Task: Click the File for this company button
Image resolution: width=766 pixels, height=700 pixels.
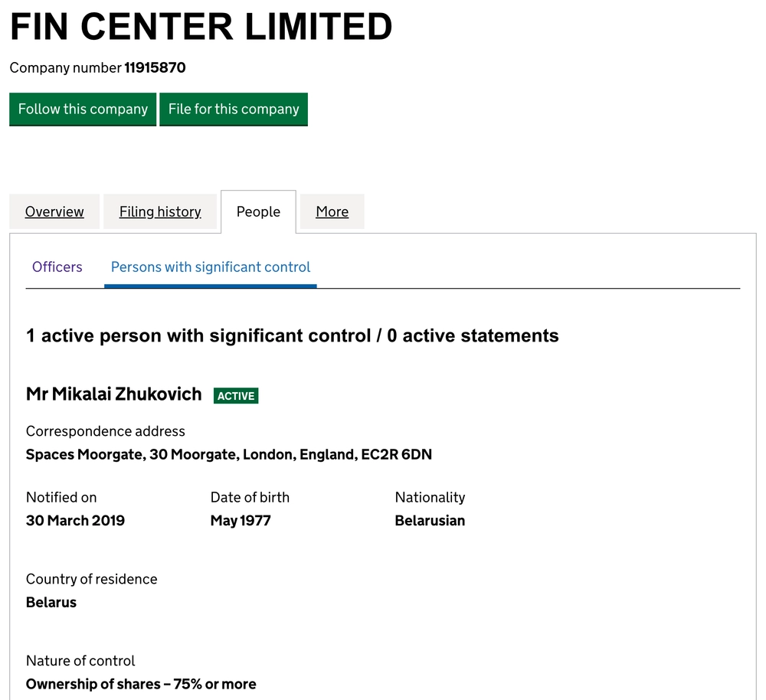Action: pyautogui.click(x=234, y=109)
